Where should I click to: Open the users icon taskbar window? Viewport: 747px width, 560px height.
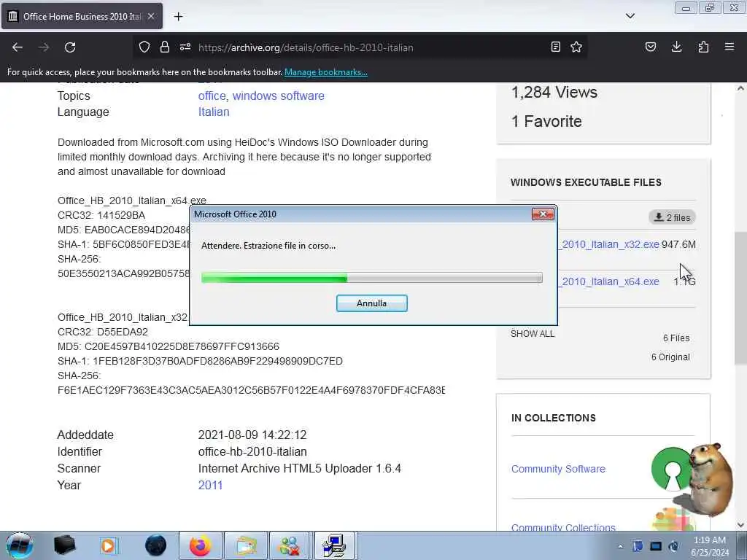(290, 545)
